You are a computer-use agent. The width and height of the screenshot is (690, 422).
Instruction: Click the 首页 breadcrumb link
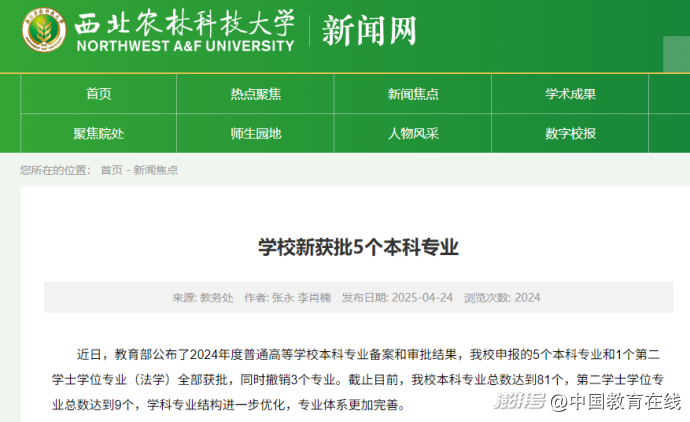111,170
